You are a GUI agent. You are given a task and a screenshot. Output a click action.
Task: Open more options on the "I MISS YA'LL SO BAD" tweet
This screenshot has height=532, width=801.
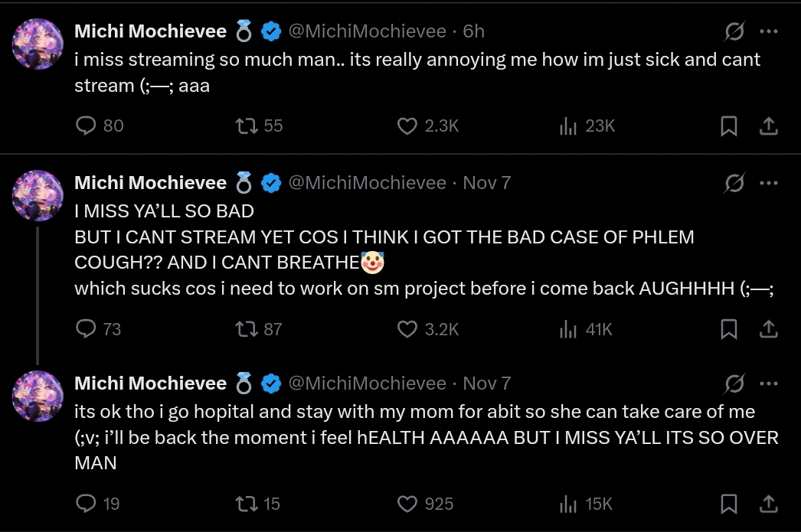point(768,183)
